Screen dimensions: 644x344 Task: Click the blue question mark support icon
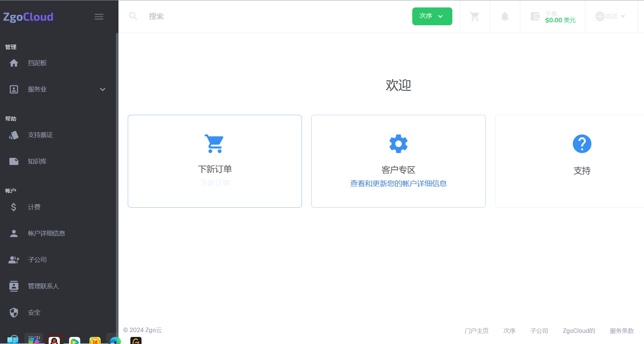pyautogui.click(x=582, y=144)
